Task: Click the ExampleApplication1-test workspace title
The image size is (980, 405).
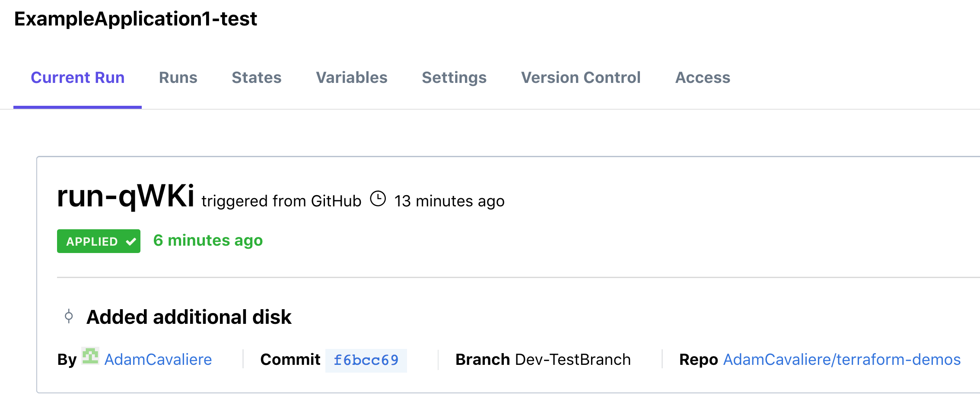Action: [x=136, y=19]
